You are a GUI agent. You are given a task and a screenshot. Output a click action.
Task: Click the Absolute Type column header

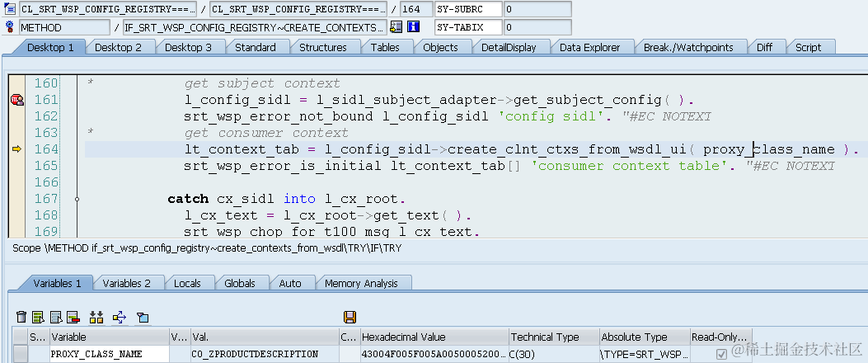click(x=645, y=337)
